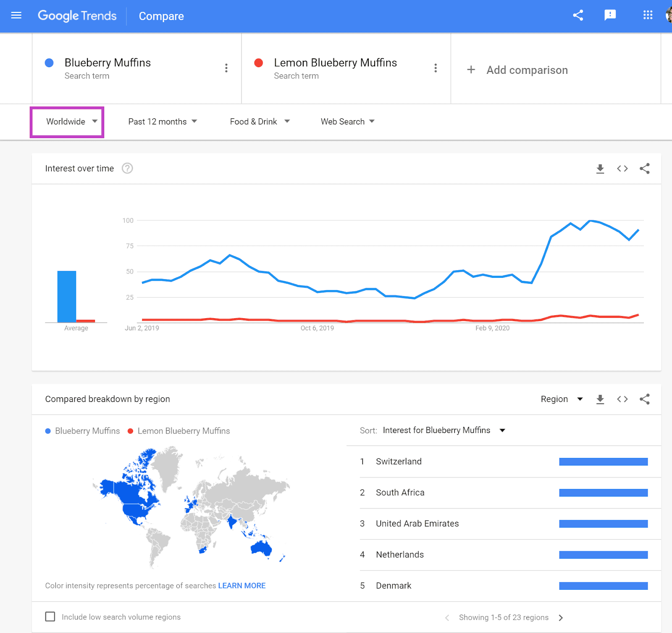Download the Interest over time data
Screen dimensions: 672x633
point(600,168)
